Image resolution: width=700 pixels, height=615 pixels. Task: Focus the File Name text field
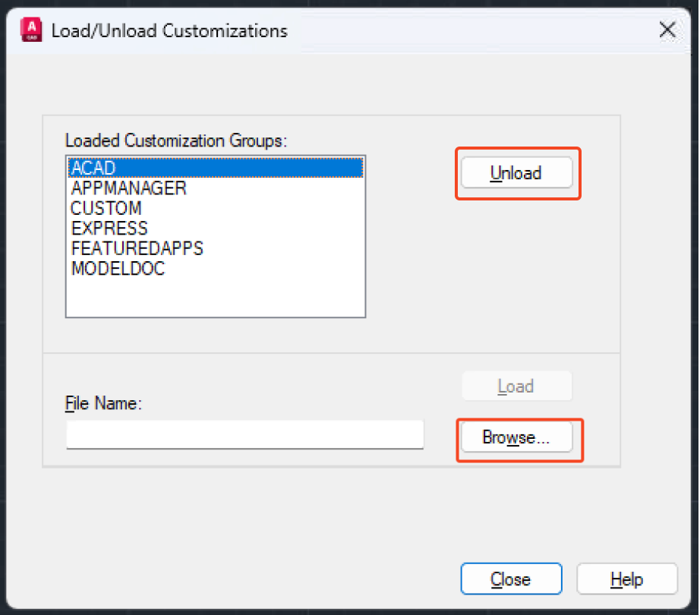pos(244,435)
